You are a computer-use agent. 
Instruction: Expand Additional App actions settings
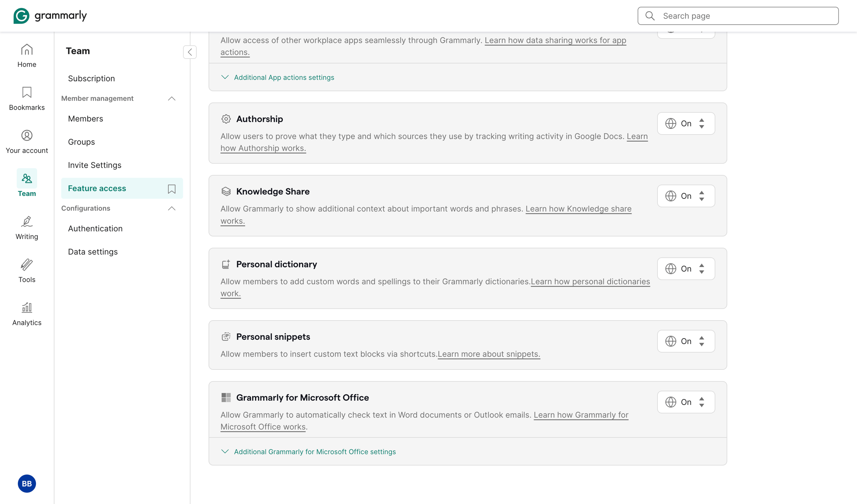[x=277, y=77]
